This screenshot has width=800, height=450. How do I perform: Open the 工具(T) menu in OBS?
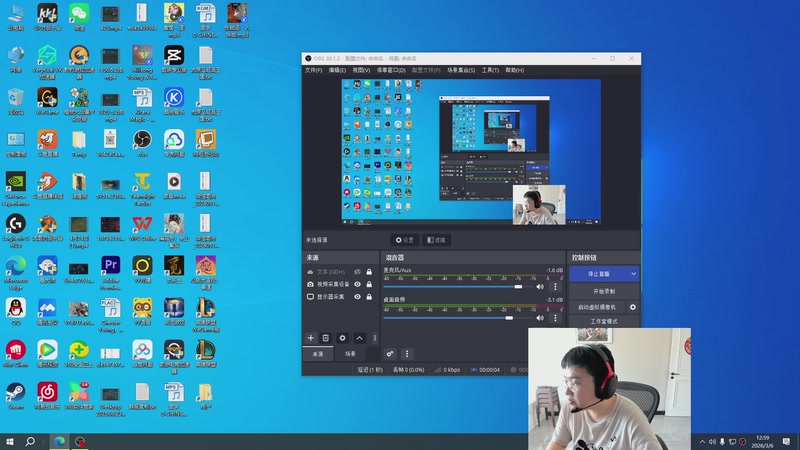490,70
